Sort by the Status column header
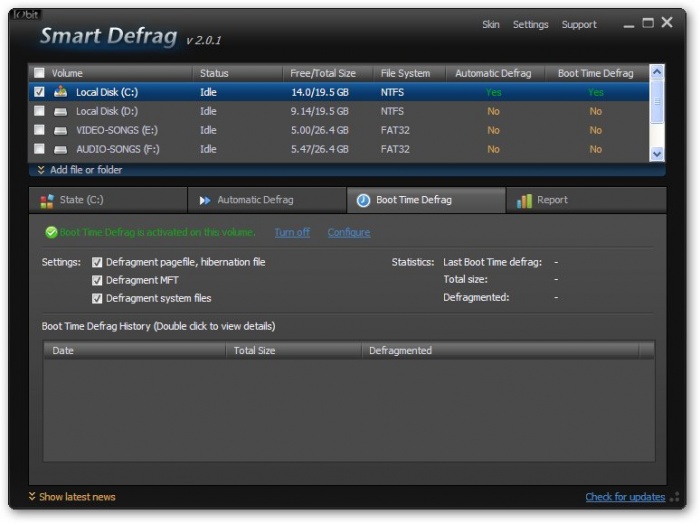700x523 pixels. 238,73
